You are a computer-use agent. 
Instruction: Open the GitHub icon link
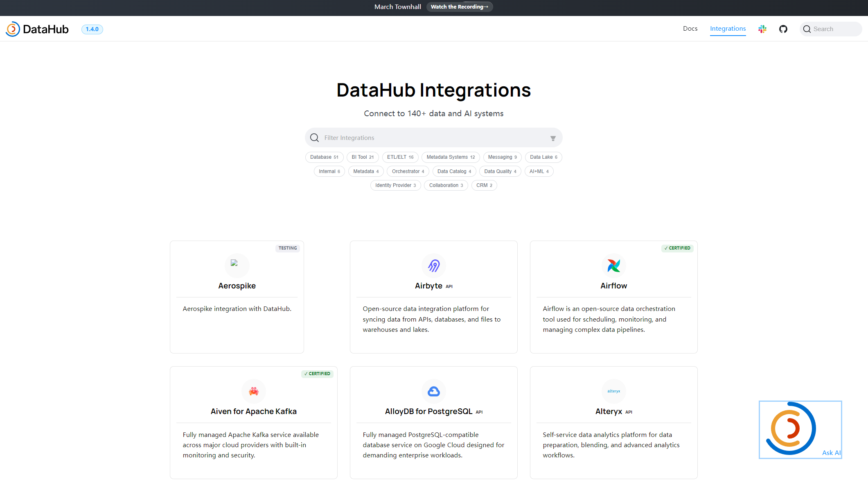coord(783,29)
